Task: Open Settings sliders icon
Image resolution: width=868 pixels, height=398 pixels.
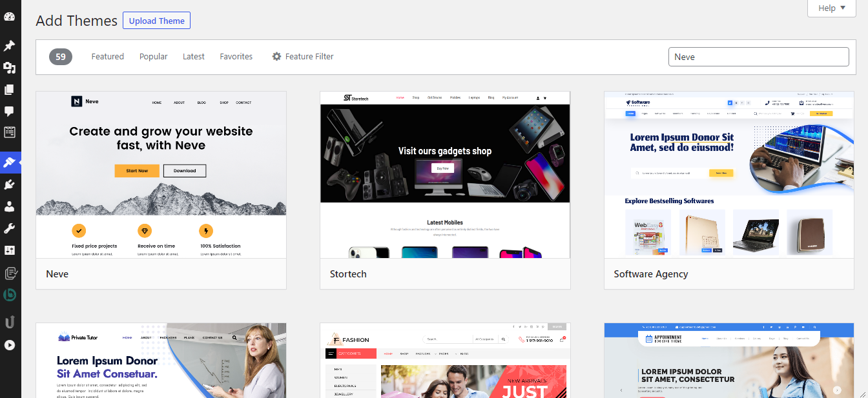Action: click(10, 250)
